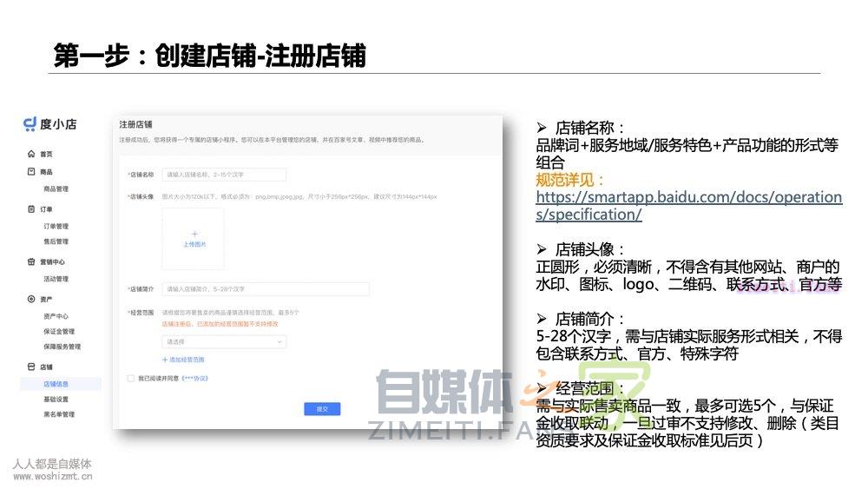The image size is (868, 489).
Task: Open 商品管理 in the sidebar
Action: (56, 189)
